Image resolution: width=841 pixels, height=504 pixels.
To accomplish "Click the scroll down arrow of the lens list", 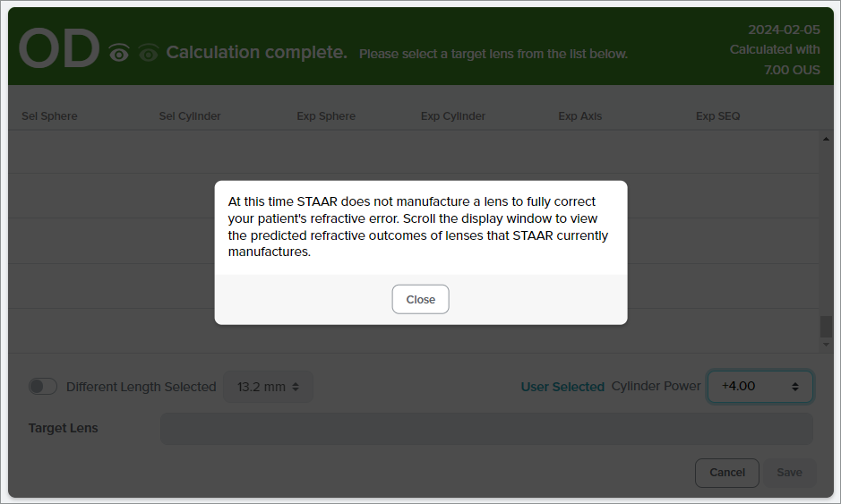I will click(826, 344).
